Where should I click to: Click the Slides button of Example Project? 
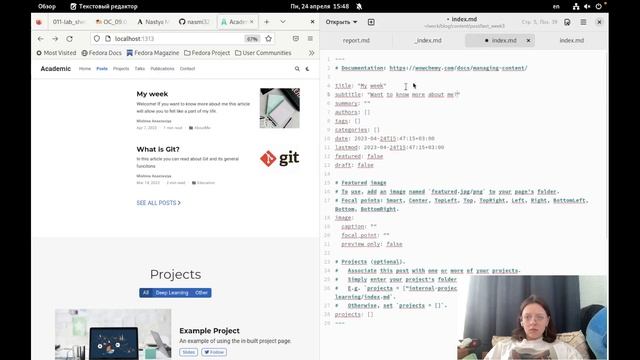[188, 352]
